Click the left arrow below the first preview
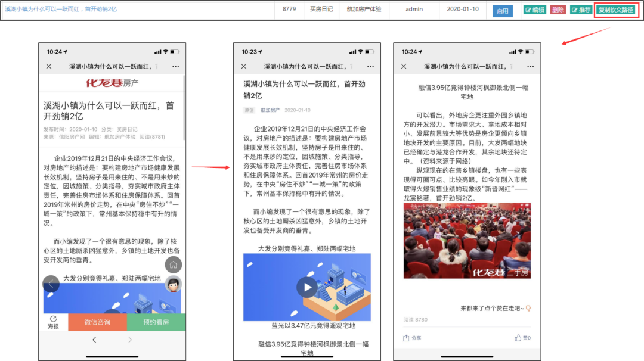Screen dimensions: 644x361 94,338
